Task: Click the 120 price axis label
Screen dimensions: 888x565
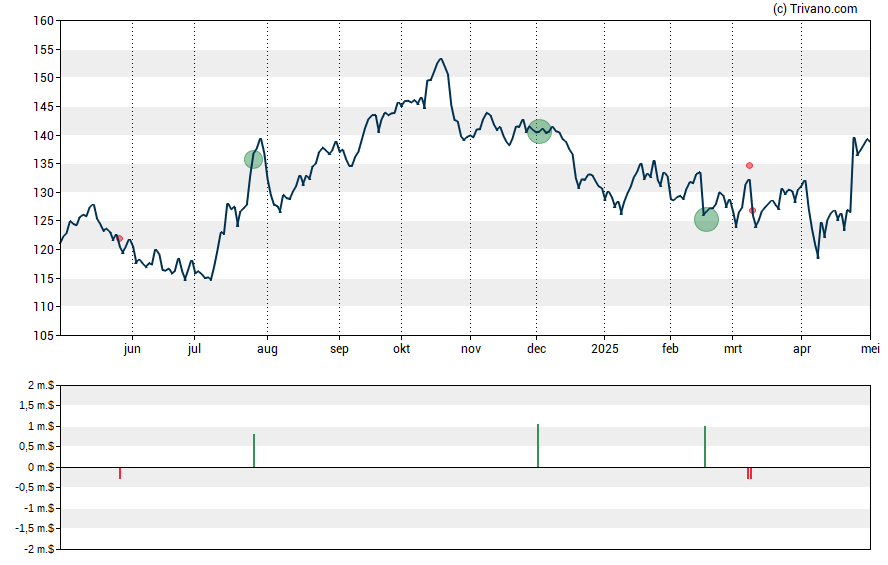Action: tap(43, 250)
